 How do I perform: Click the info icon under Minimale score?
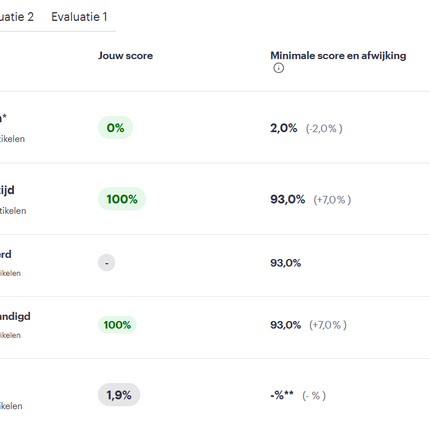279,68
